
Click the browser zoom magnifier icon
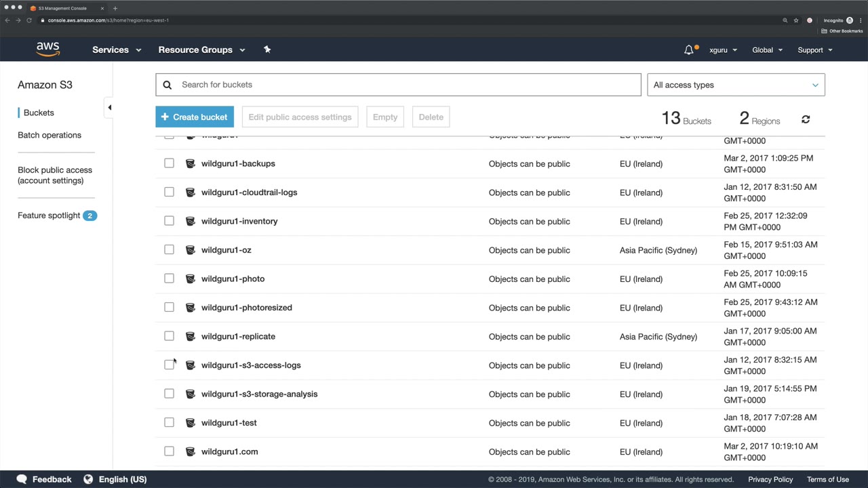click(x=785, y=20)
